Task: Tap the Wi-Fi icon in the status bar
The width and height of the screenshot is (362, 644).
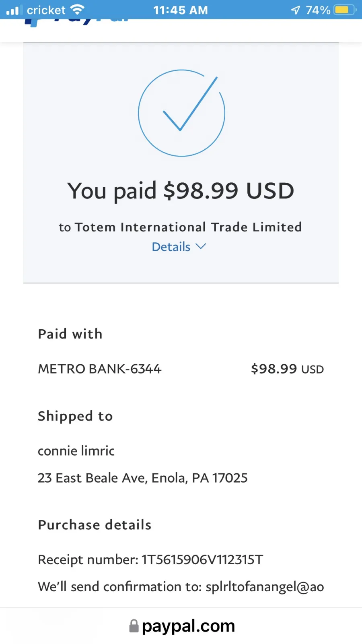Action: [77, 10]
